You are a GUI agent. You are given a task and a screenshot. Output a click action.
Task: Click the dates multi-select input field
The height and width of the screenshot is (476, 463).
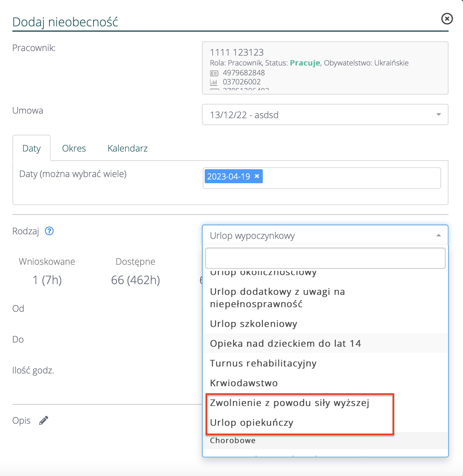(x=350, y=178)
